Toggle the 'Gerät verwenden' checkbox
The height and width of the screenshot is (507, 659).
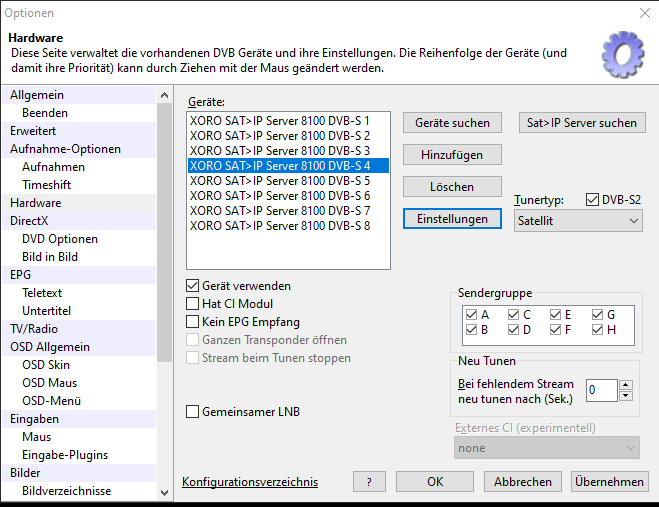(x=194, y=286)
